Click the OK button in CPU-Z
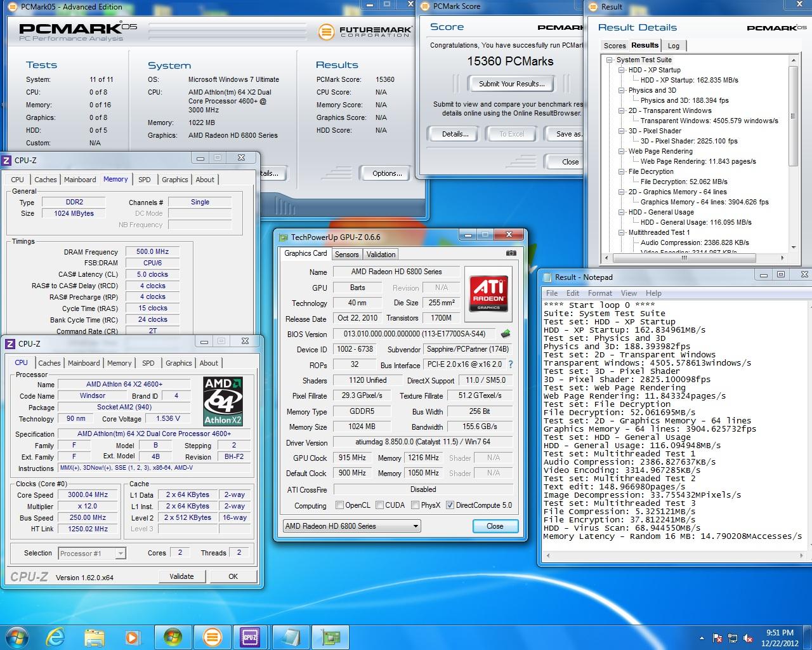 tap(233, 576)
